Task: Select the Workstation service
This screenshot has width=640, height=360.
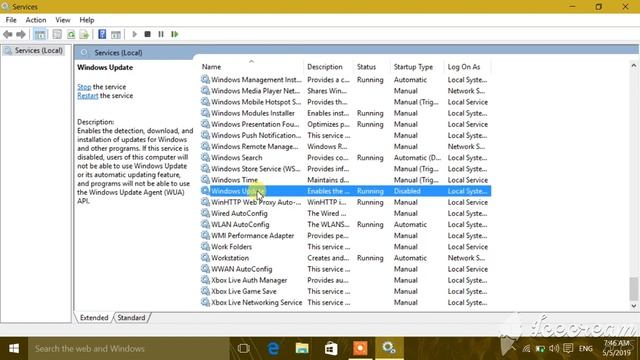Action: click(x=346, y=258)
